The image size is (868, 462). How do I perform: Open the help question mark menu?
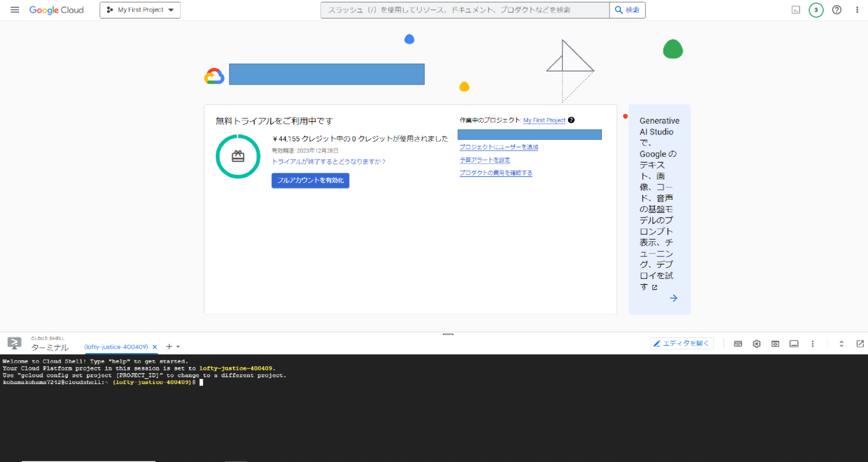tap(837, 10)
